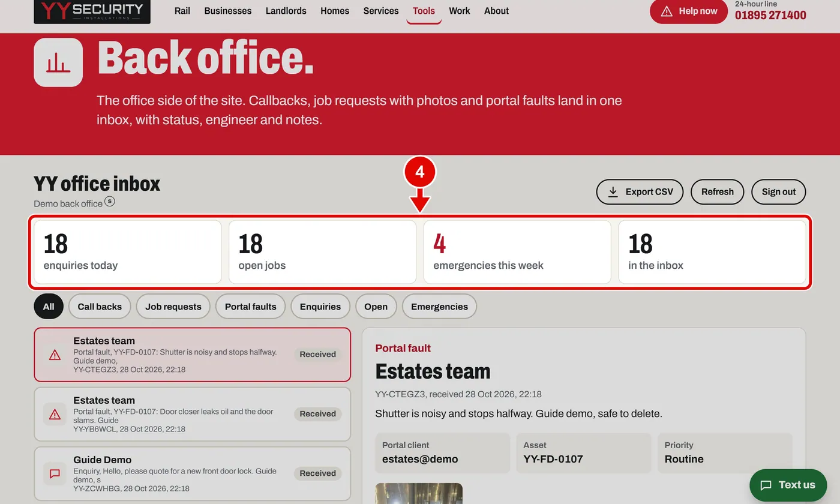Open the Text us chat button
The height and width of the screenshot is (504, 840).
[788, 485]
